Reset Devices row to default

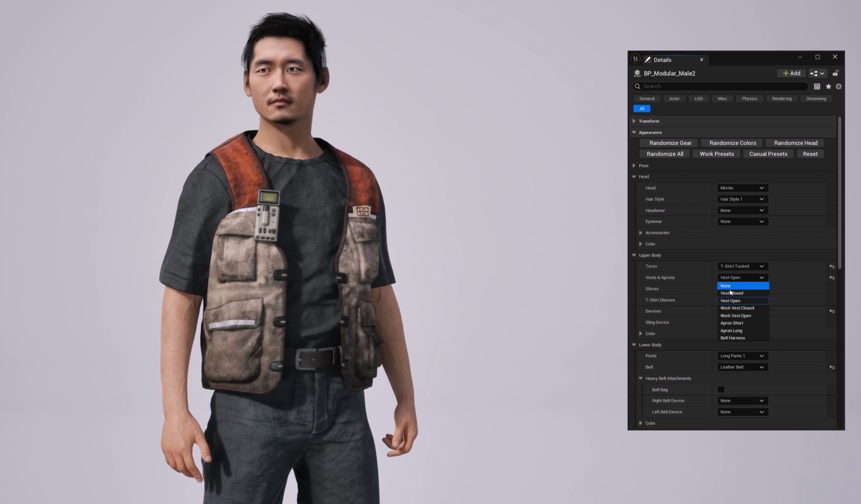coord(832,311)
